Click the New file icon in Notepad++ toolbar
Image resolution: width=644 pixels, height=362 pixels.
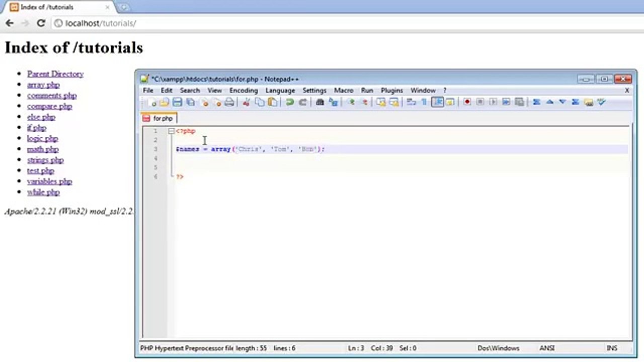pos(151,102)
